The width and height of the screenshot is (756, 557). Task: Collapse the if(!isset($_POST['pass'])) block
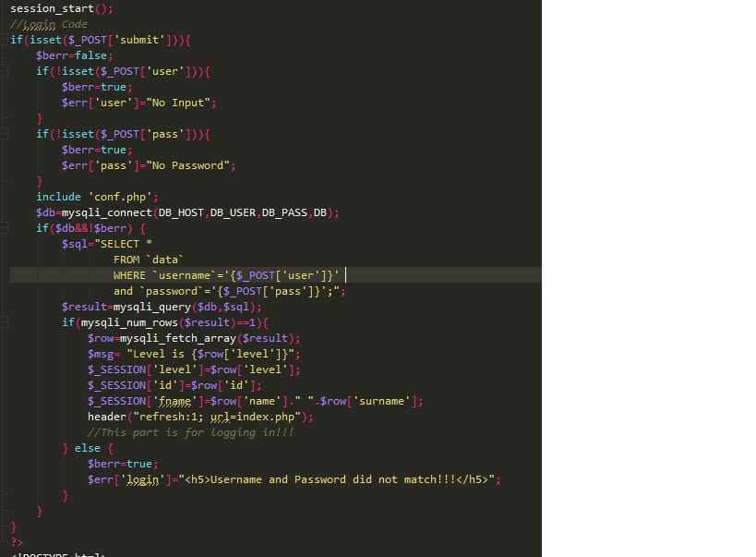pos(4,134)
